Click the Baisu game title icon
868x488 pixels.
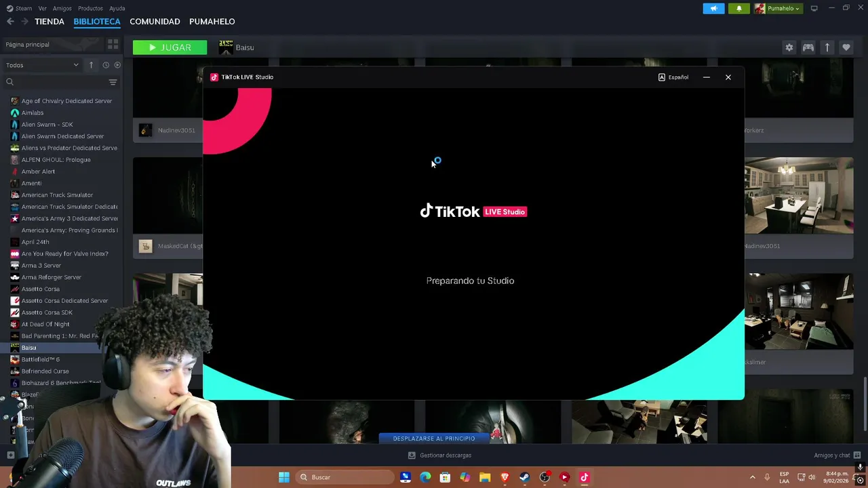[x=226, y=47]
